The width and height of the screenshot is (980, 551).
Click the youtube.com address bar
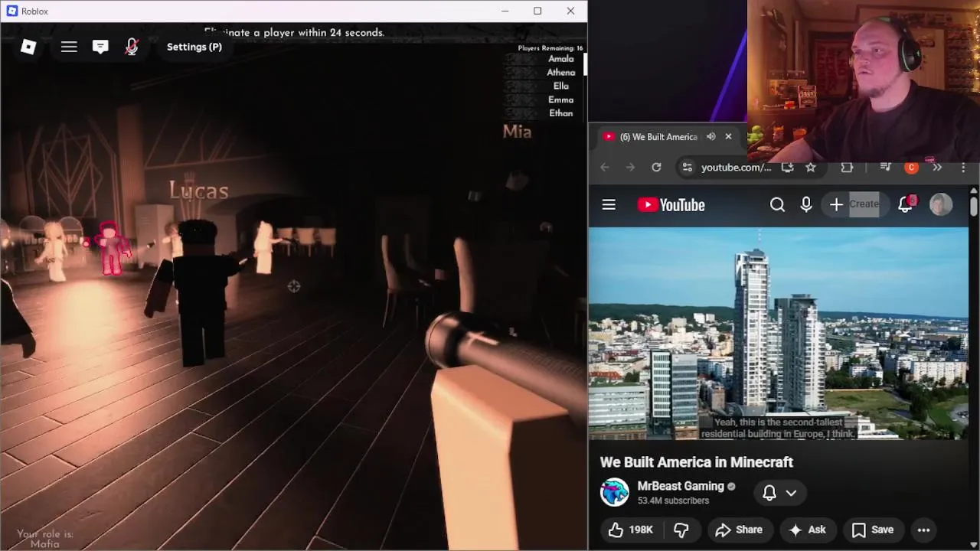tap(736, 168)
